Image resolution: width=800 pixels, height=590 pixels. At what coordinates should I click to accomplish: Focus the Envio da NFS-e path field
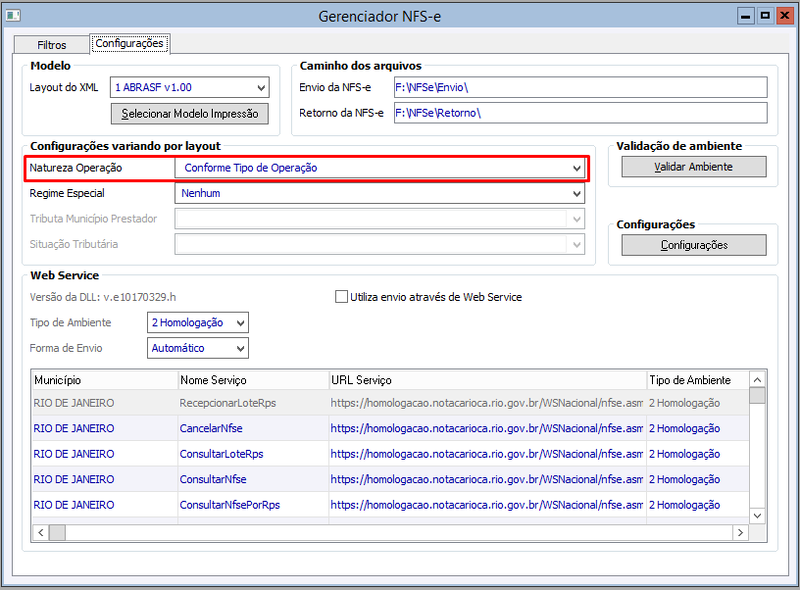pyautogui.click(x=581, y=87)
